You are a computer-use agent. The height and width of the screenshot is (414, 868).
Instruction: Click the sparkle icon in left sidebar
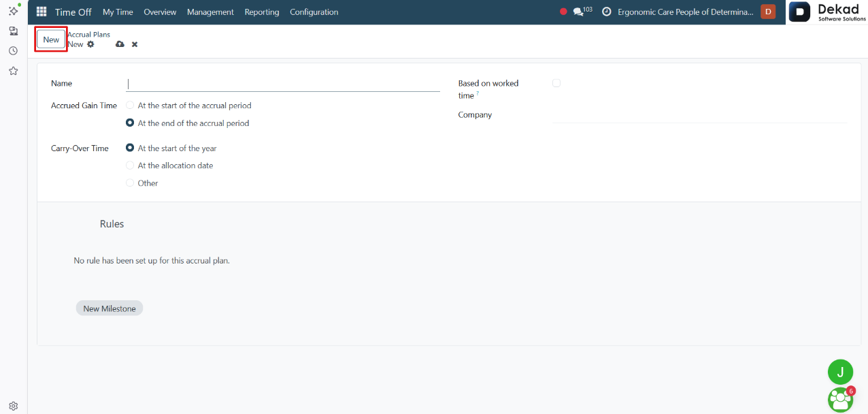[x=13, y=11]
